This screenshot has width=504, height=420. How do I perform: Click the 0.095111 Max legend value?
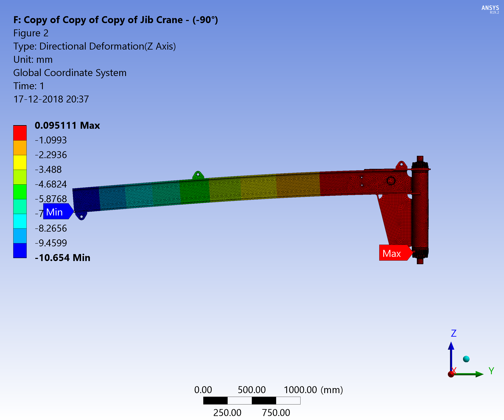(x=67, y=126)
